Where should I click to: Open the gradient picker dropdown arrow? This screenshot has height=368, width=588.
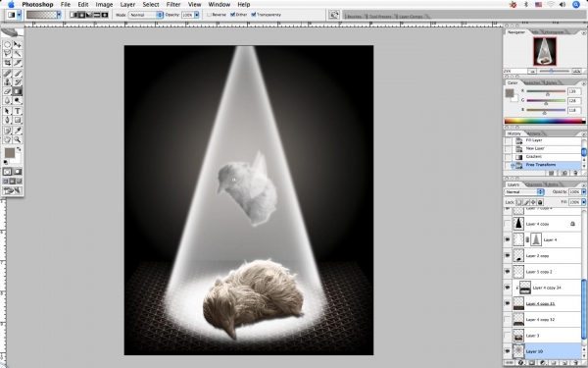tap(59, 15)
